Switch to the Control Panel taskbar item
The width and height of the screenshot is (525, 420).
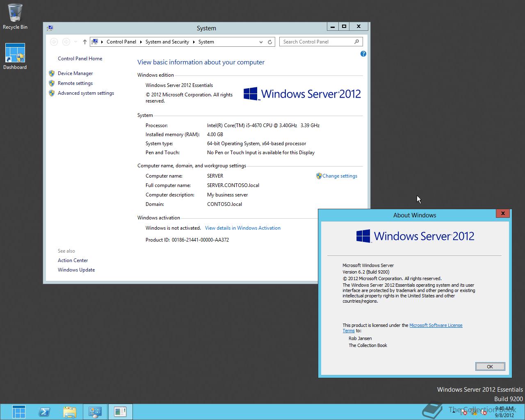point(95,412)
